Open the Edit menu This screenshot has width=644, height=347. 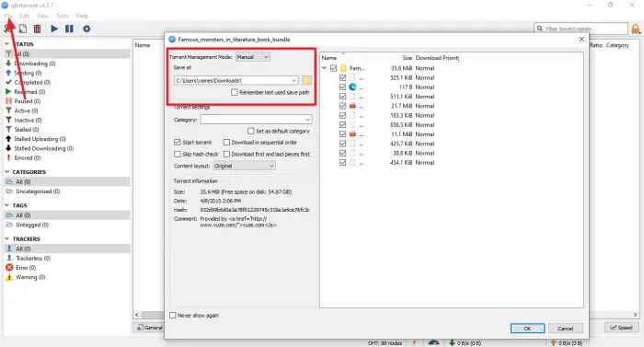[24, 16]
